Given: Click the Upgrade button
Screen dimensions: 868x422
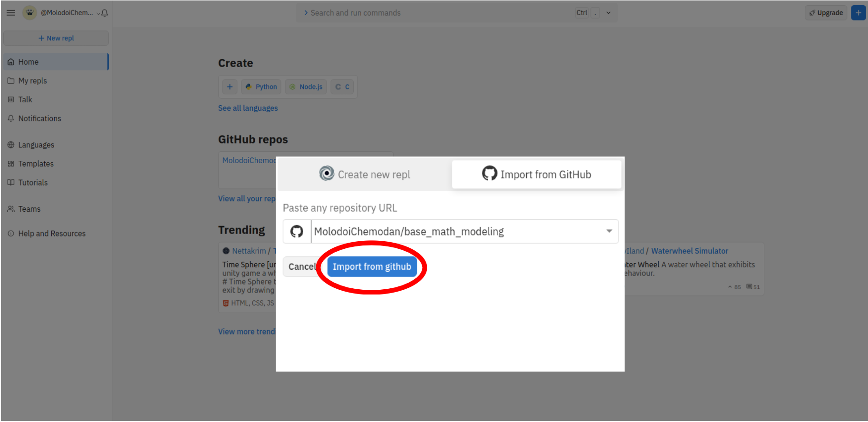Looking at the screenshot, I should 826,13.
